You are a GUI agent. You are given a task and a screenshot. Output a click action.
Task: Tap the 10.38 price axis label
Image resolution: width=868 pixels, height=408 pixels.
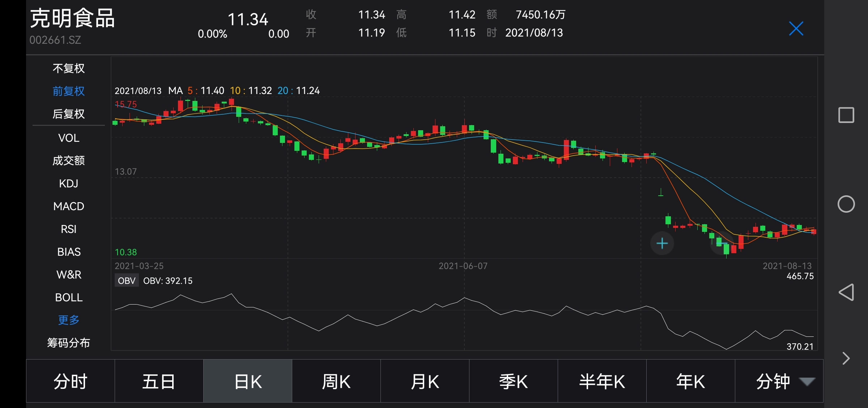pos(126,252)
